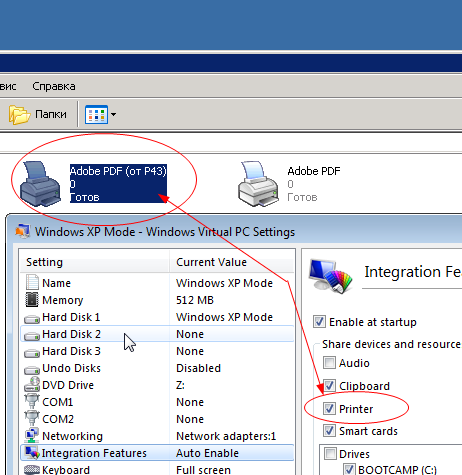Select the COM1 setting row
The width and height of the screenshot is (462, 475).
tap(157, 402)
